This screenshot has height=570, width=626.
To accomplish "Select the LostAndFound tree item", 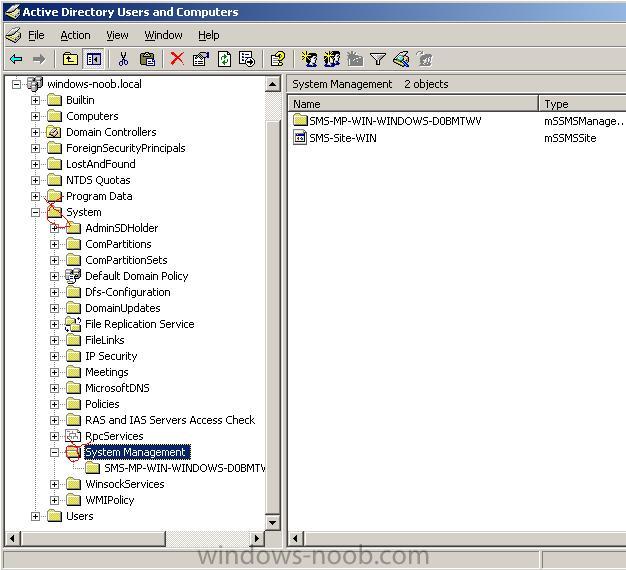I will point(101,164).
